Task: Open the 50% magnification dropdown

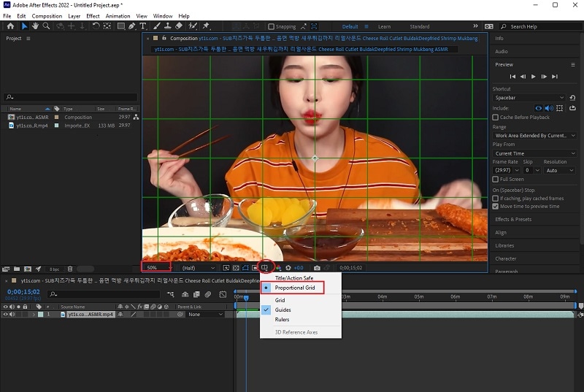Action: (x=156, y=268)
